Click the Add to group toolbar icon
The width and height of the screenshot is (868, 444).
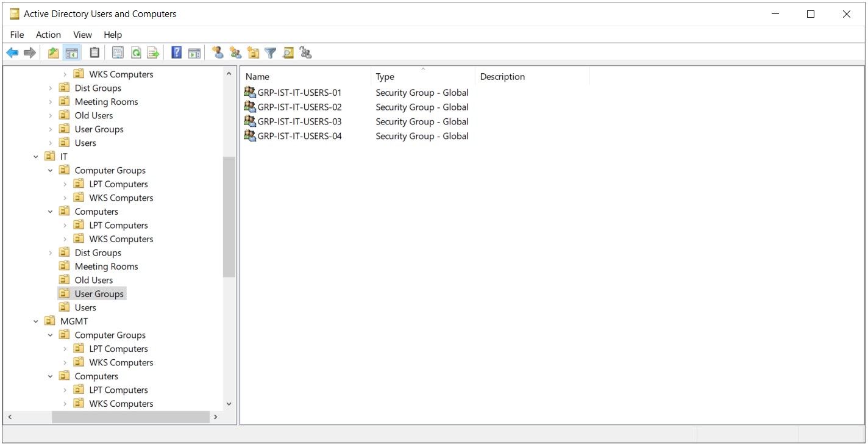[306, 53]
